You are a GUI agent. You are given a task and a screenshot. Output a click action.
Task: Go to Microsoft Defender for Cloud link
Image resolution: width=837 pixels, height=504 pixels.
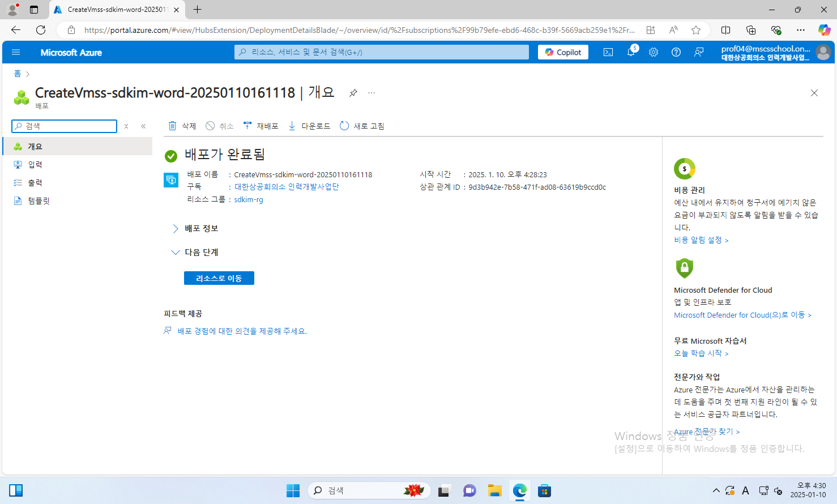point(742,315)
